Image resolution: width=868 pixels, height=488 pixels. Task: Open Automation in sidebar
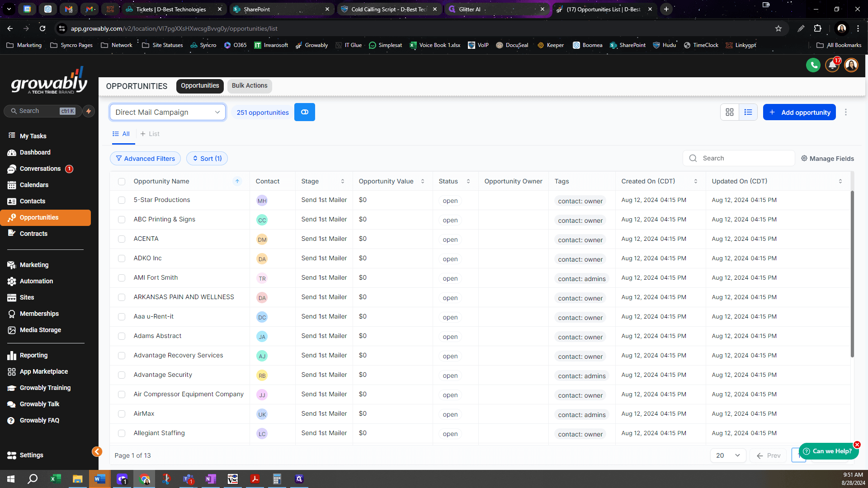click(36, 281)
